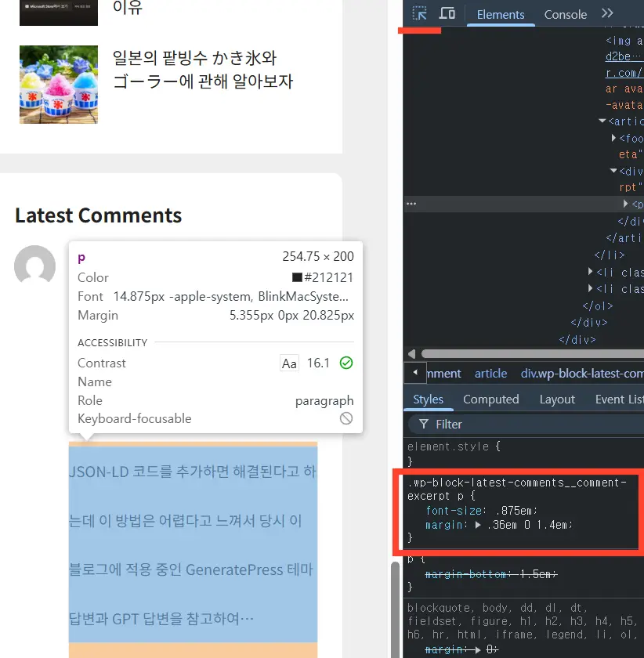
Task: Switch to the Console tab
Action: [565, 14]
